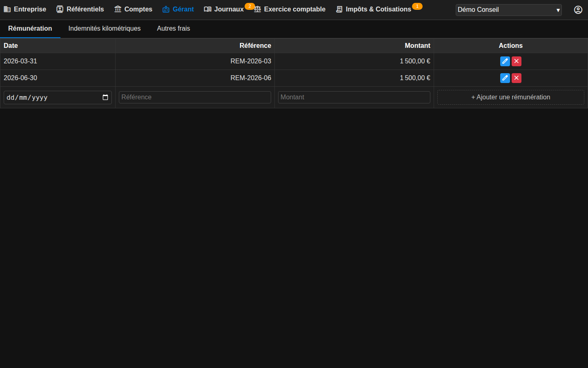Select the amount for REM-2026-03

point(354,61)
